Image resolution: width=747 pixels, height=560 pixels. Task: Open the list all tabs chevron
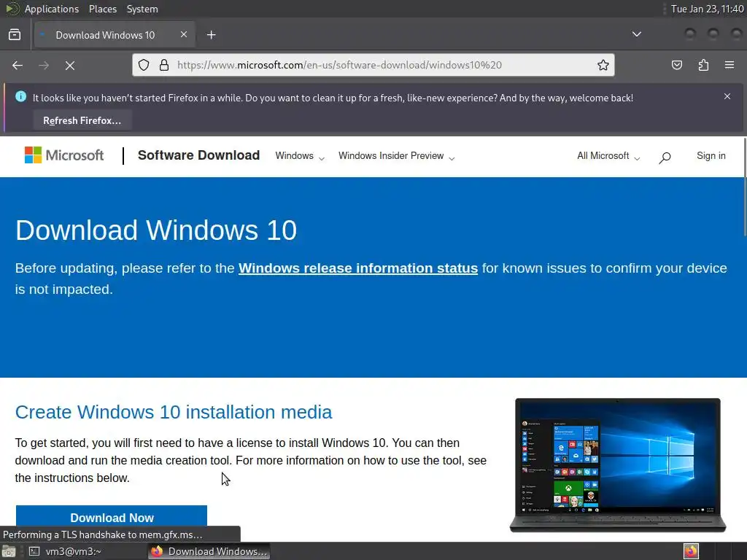(x=636, y=34)
